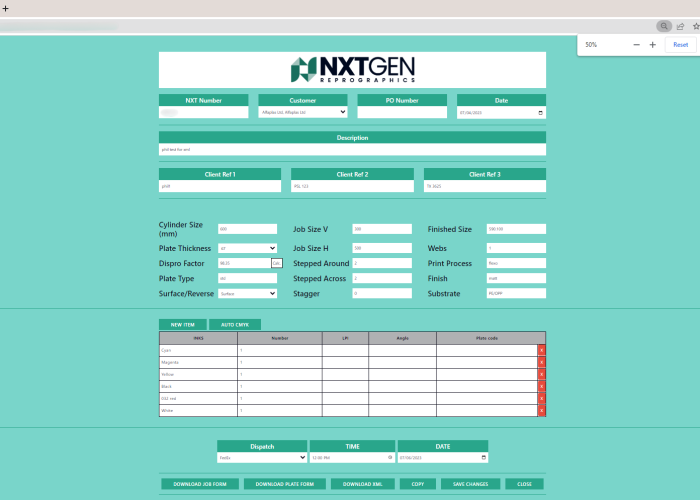Remove the Magenta ink row
The image size is (700, 500).
(x=541, y=362)
